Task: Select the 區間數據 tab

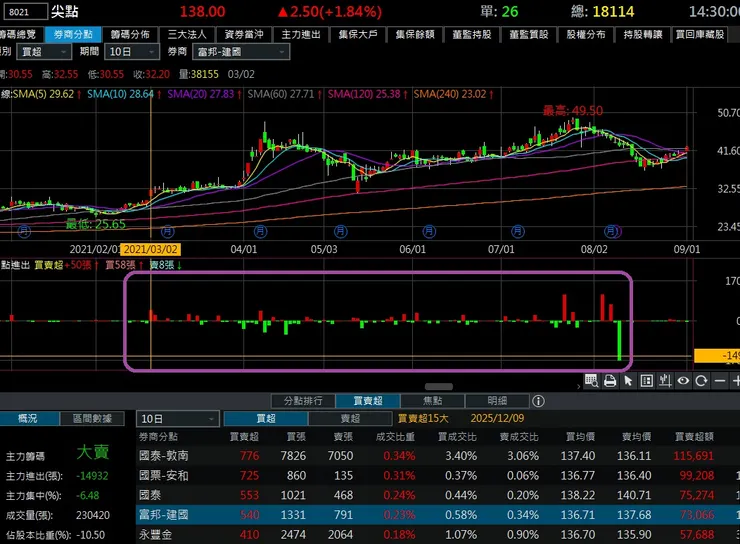Action: point(92,418)
